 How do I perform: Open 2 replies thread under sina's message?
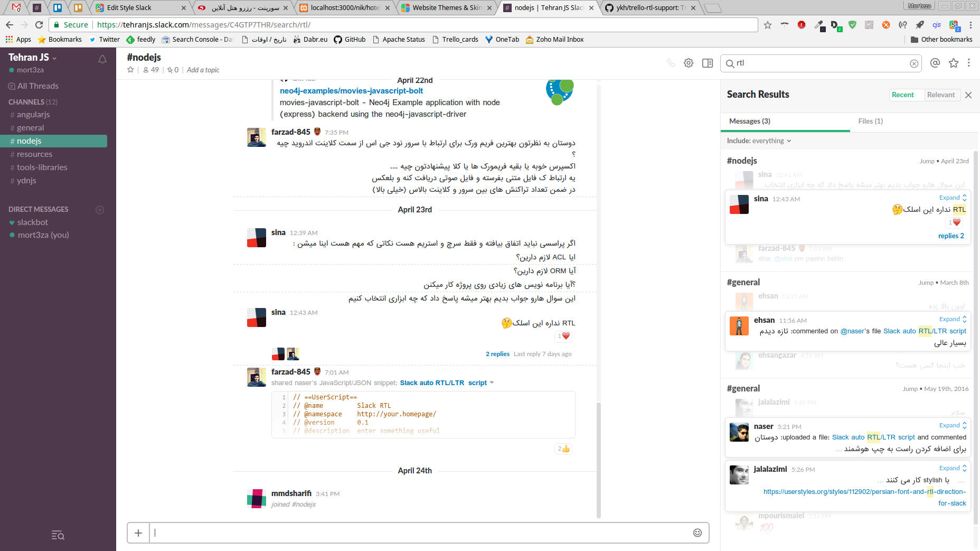click(497, 354)
